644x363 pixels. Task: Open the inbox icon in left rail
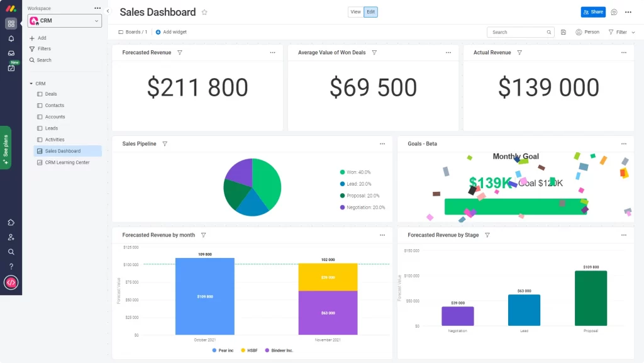tap(11, 53)
